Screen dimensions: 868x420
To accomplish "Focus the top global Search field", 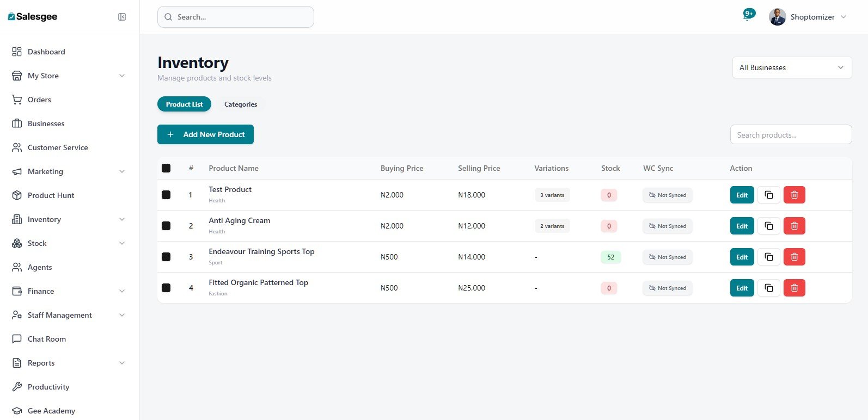I will tap(236, 17).
